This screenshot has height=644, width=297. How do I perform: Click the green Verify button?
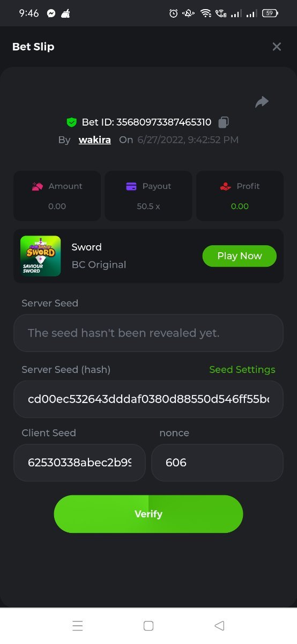pos(148,514)
